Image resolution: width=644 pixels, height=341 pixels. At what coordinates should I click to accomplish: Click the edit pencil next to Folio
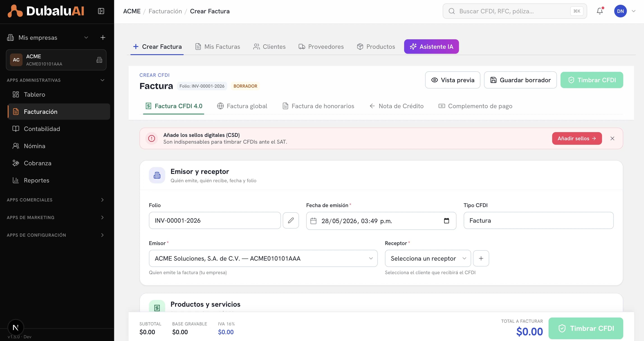click(291, 220)
